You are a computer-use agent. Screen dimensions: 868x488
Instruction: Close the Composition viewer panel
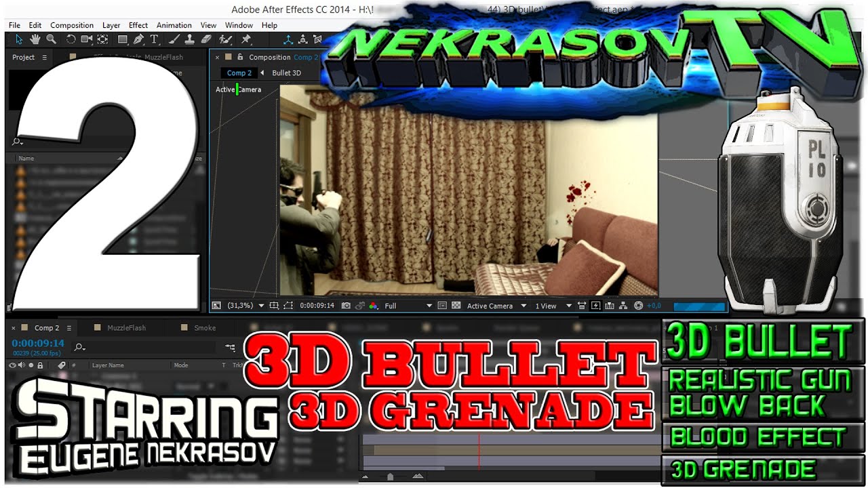tap(217, 58)
